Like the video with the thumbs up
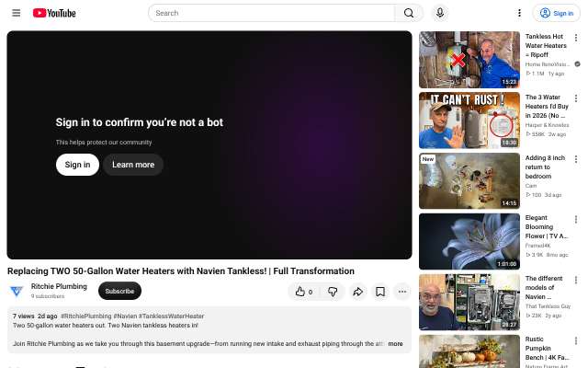Screen dimensions: 588x368 [304, 292]
